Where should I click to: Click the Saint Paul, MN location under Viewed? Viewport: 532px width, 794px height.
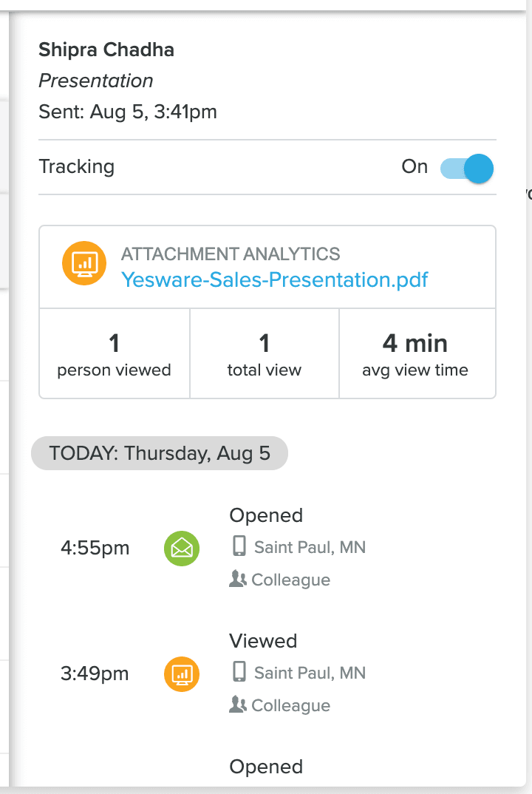tap(310, 673)
